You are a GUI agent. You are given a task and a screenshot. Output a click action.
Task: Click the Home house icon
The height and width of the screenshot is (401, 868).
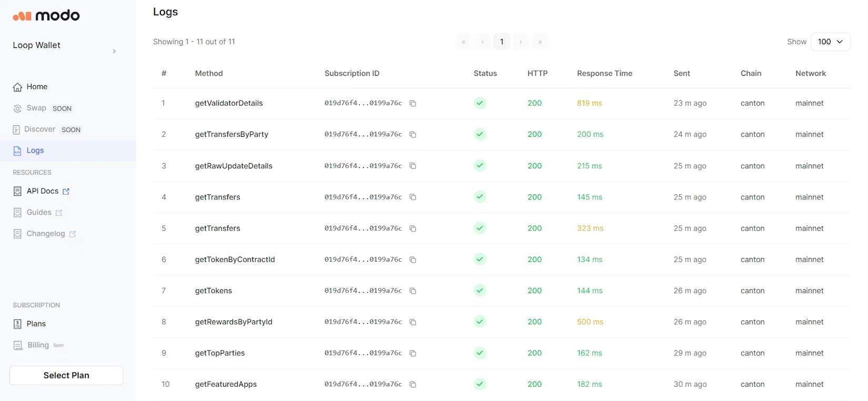(17, 87)
